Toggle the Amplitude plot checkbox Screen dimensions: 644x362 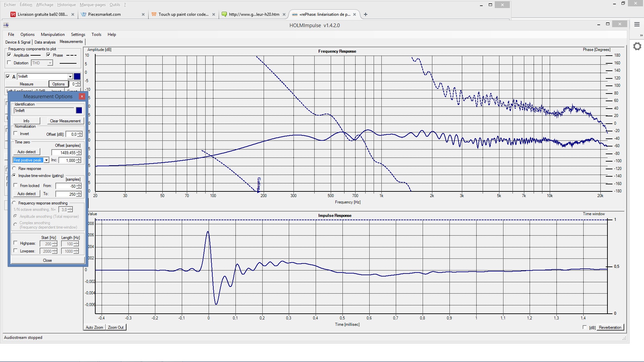click(9, 55)
